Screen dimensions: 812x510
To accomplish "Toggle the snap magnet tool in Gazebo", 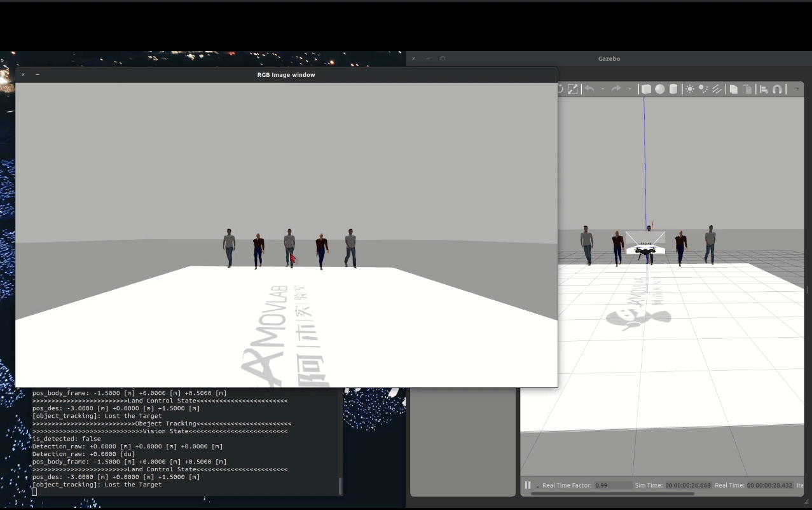I will [777, 89].
